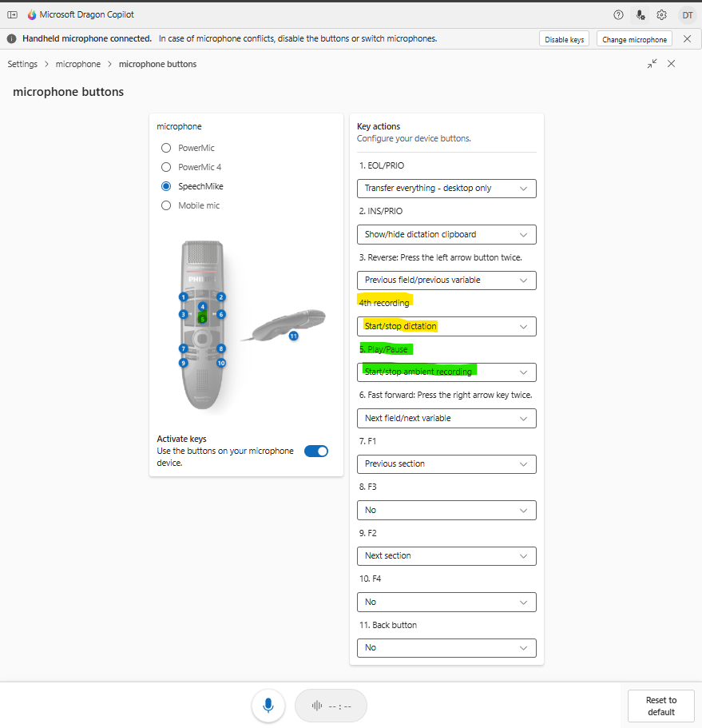
Task: Open the Next field/next variable dropdown
Action: click(446, 418)
